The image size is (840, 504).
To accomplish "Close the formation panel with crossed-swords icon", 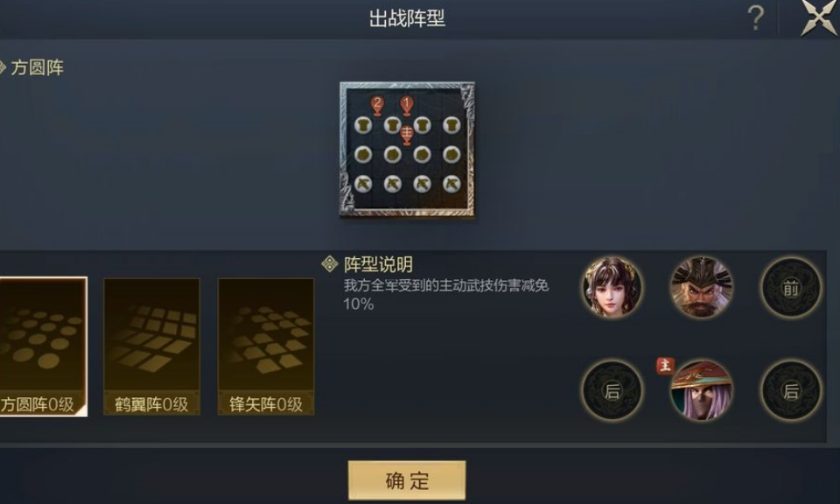I will click(817, 18).
